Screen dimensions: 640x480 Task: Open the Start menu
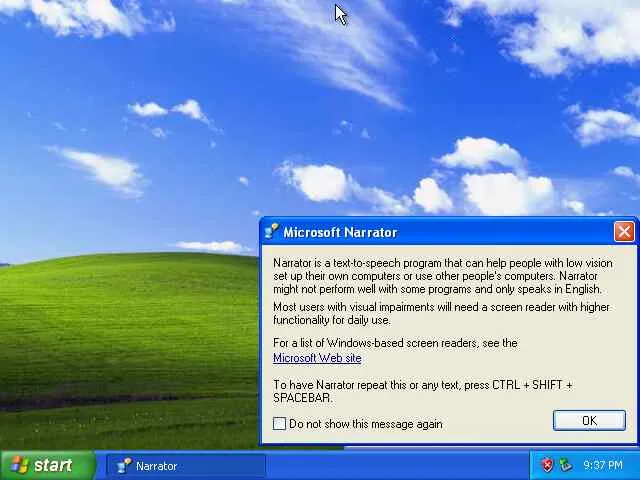click(48, 465)
